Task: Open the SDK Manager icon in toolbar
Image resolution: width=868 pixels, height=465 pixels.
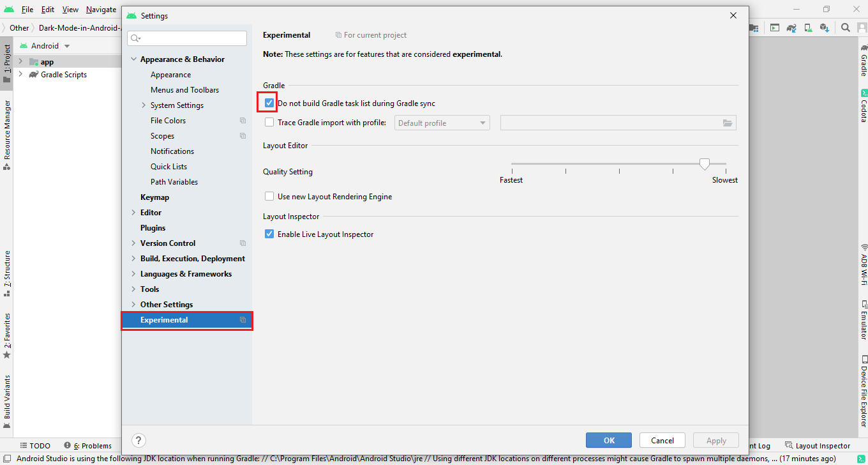Action: (x=825, y=27)
